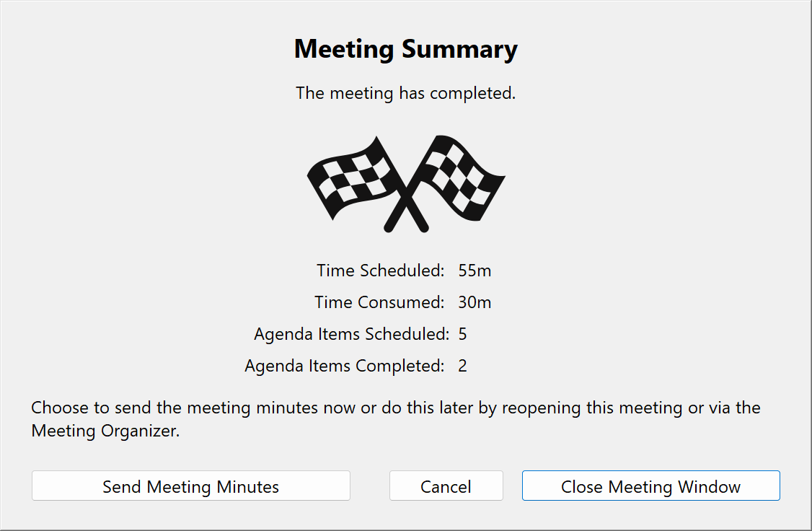Click the text reading 'The meeting has completed.'
The image size is (812, 531).
405,93
